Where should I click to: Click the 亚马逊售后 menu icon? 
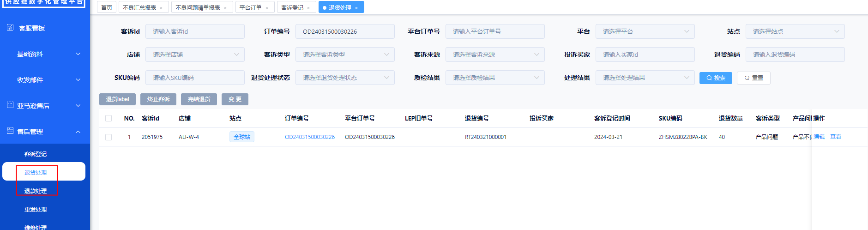(10, 105)
